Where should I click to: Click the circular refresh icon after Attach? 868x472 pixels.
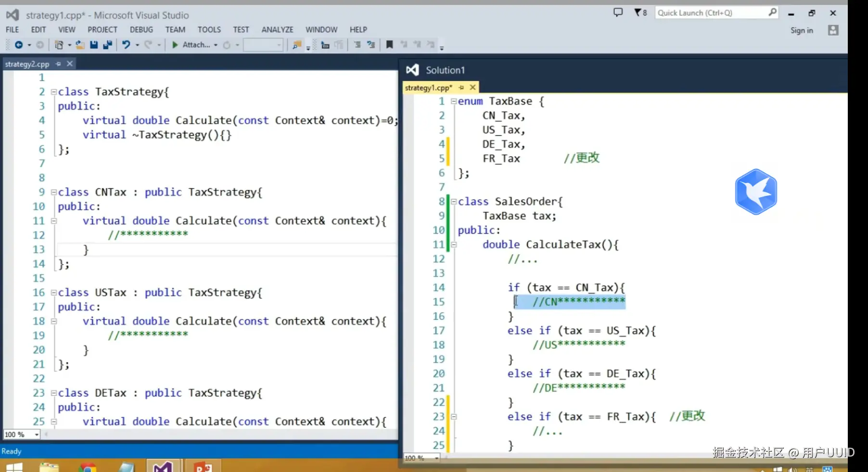(227, 45)
